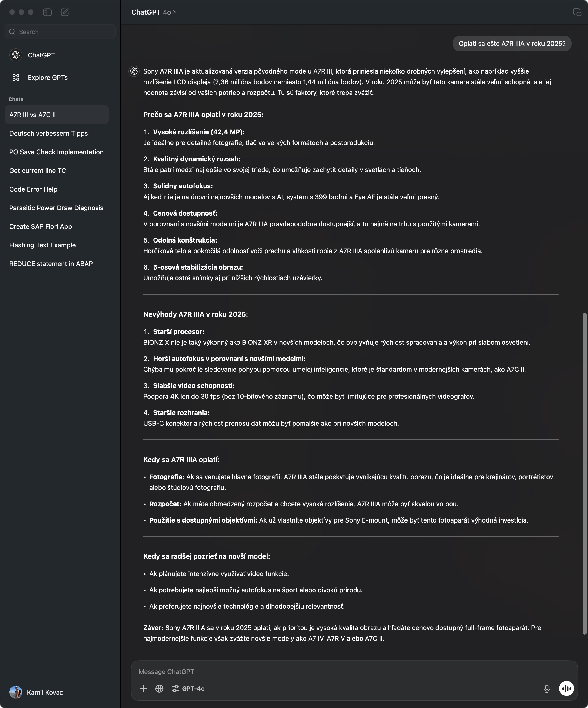Screen dimensions: 588x708
Task: Open the temporary chat icon top right
Action: 577,13
